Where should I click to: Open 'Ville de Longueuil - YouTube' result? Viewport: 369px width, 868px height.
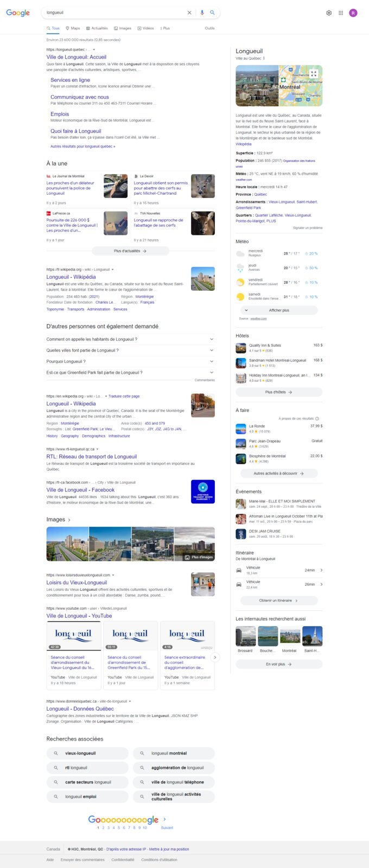(79, 616)
